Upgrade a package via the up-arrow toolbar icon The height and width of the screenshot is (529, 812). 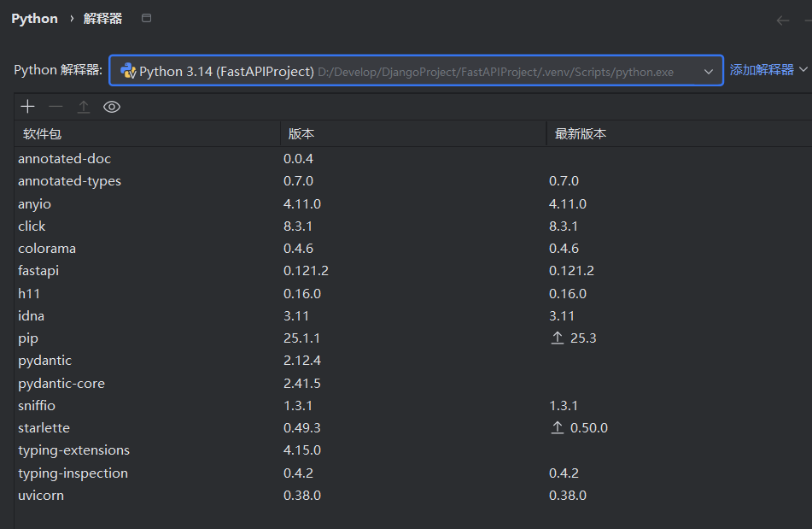[x=82, y=106]
